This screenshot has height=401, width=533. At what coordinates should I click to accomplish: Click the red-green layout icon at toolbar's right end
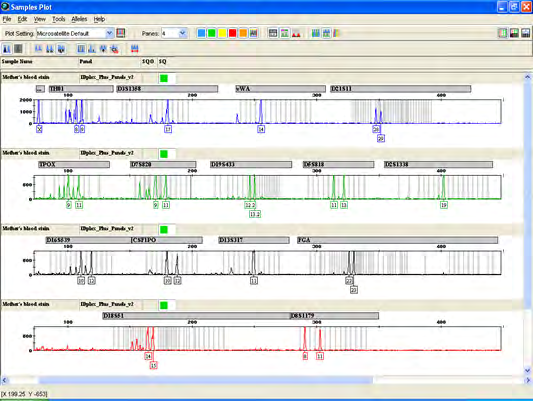coord(503,33)
